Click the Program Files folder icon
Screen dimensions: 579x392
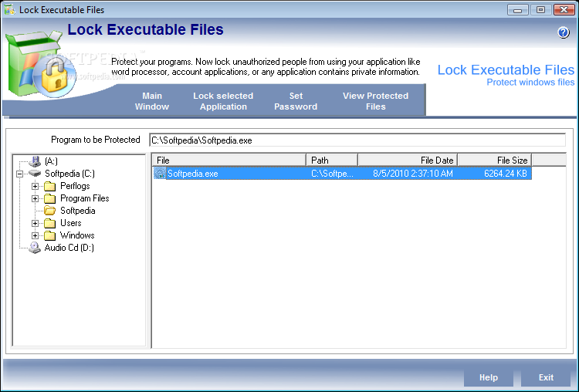click(50, 198)
